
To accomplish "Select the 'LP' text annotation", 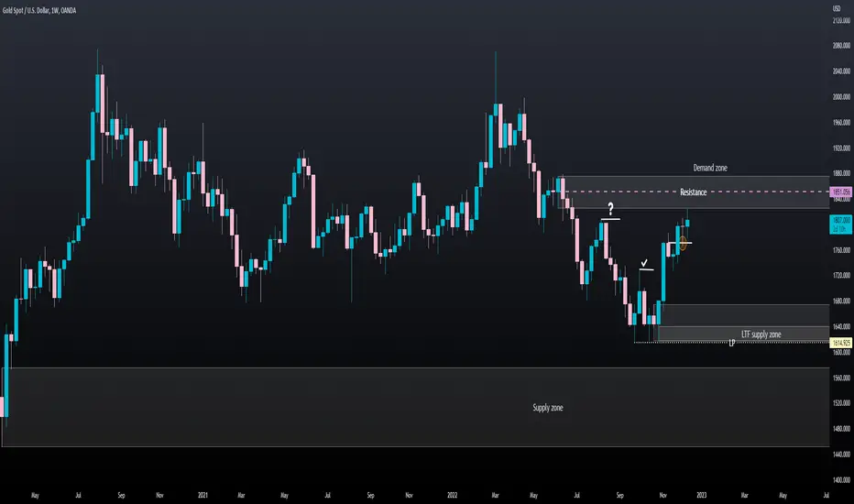I will 732,343.
